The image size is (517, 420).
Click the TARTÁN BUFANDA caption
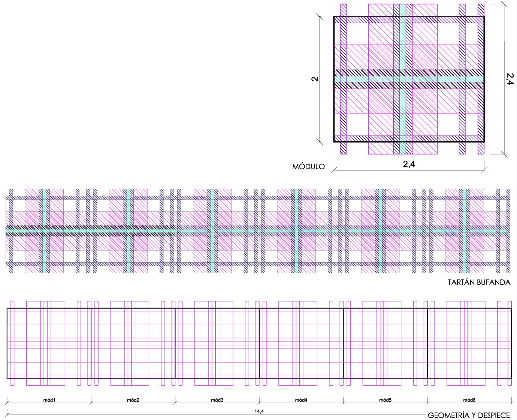(479, 282)
